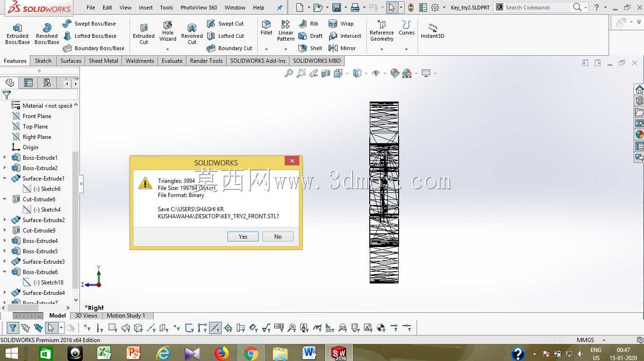Collapse the Cut-Extrude6 feature
The width and height of the screenshot is (644, 361).
click(5, 199)
